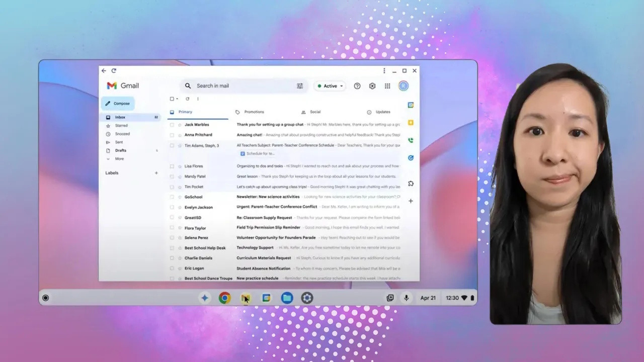
Task: Open the Apr 21 date tray
Action: click(428, 298)
